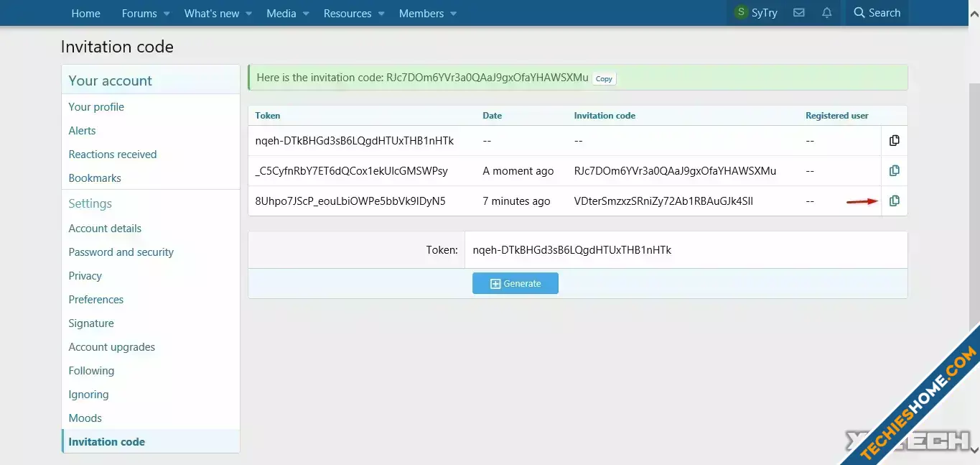980x465 pixels.
Task: Open the Resources navigation item
Action: coord(347,13)
